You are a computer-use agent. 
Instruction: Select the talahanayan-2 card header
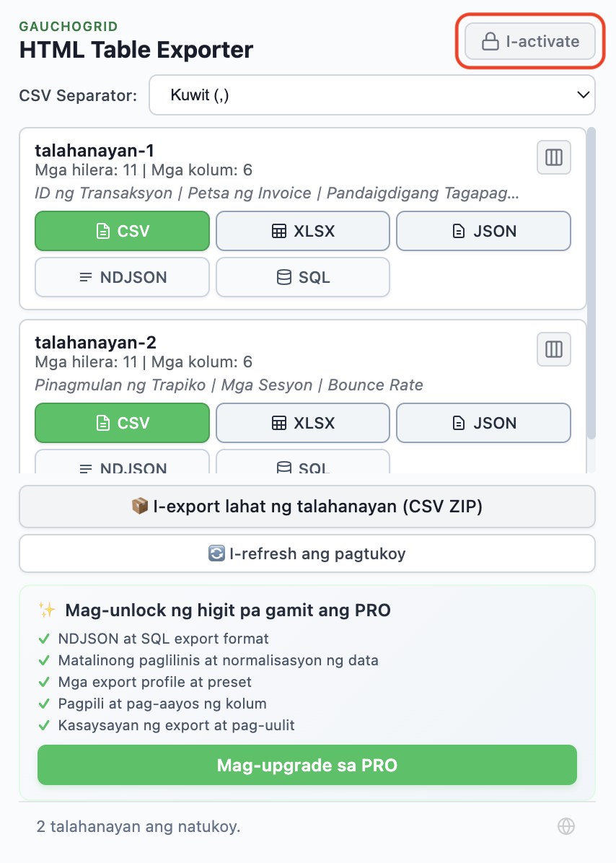94,343
